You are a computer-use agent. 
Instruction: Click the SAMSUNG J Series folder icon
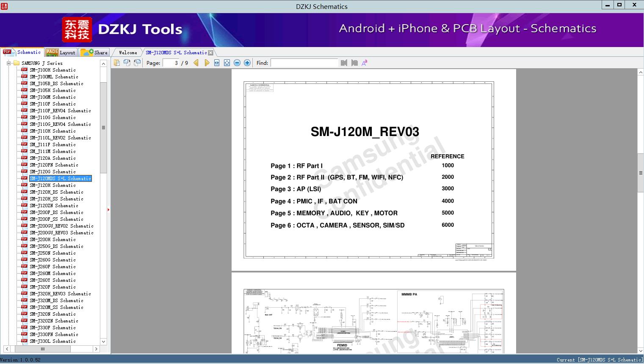17,63
